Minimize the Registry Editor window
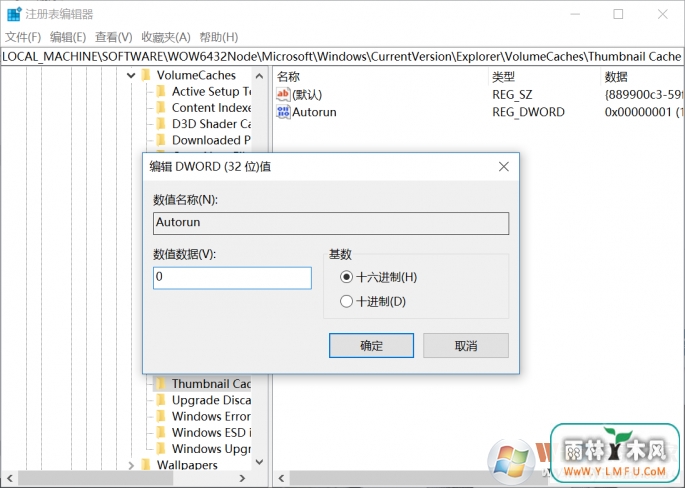This screenshot has height=488, width=685. (575, 14)
